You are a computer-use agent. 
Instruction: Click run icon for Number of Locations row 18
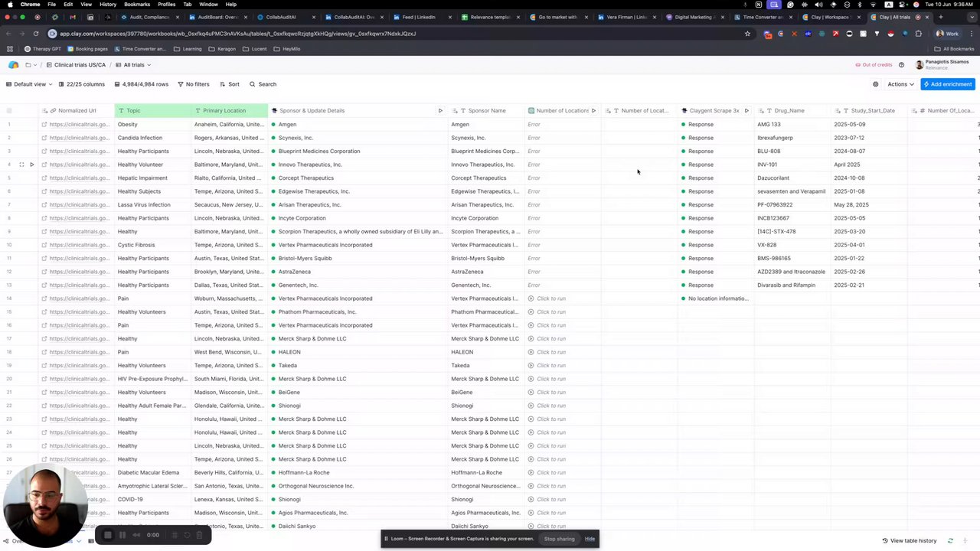pos(531,352)
